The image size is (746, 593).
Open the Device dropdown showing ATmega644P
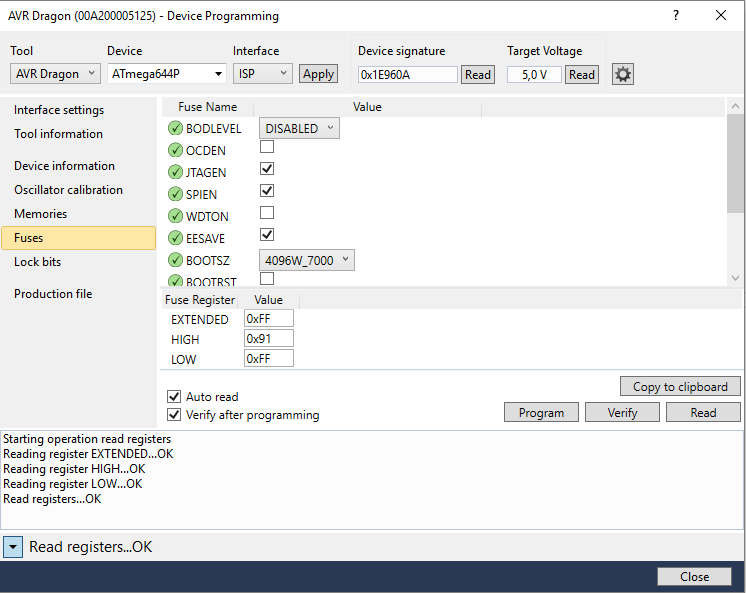tap(167, 74)
